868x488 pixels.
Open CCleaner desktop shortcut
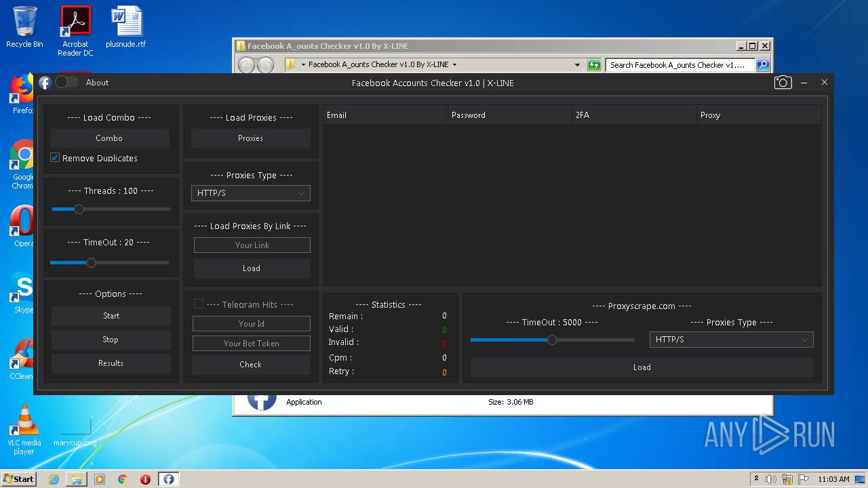tap(21, 359)
